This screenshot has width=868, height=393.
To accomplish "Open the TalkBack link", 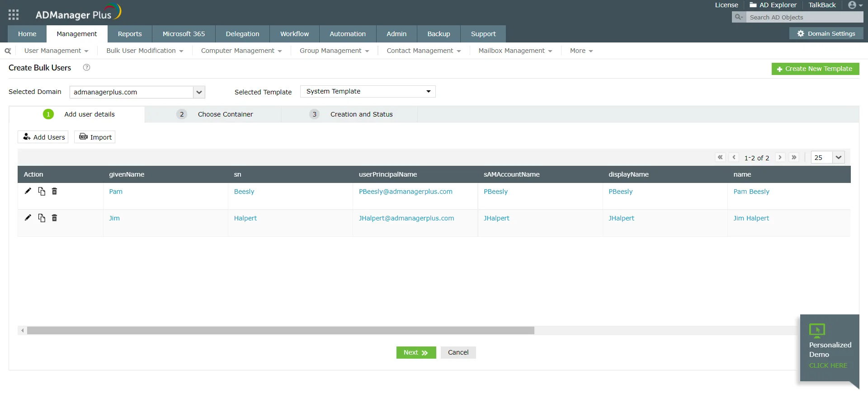I will 822,5.
